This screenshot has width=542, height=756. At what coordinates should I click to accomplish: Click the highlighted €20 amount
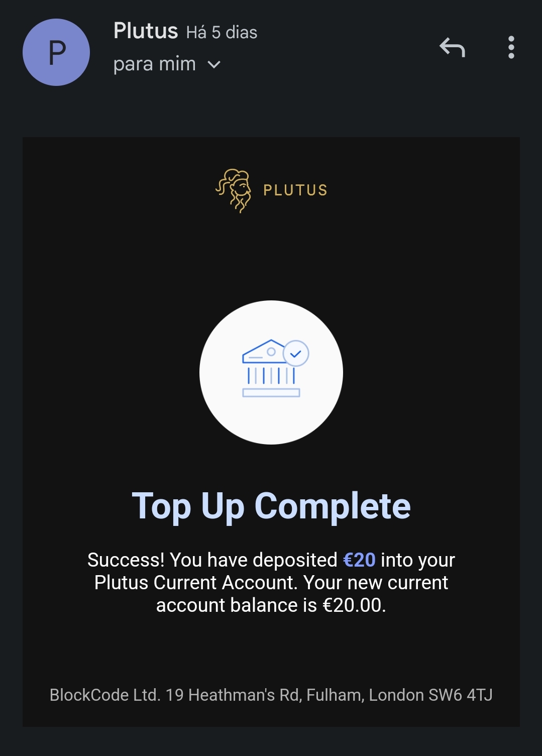(x=359, y=560)
